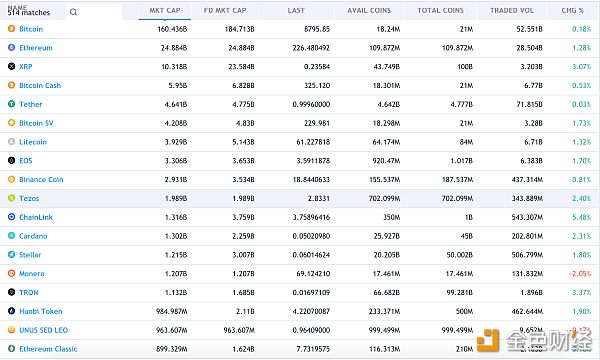Sort by FD MKT CAP column
600x360 pixels.
[225, 11]
